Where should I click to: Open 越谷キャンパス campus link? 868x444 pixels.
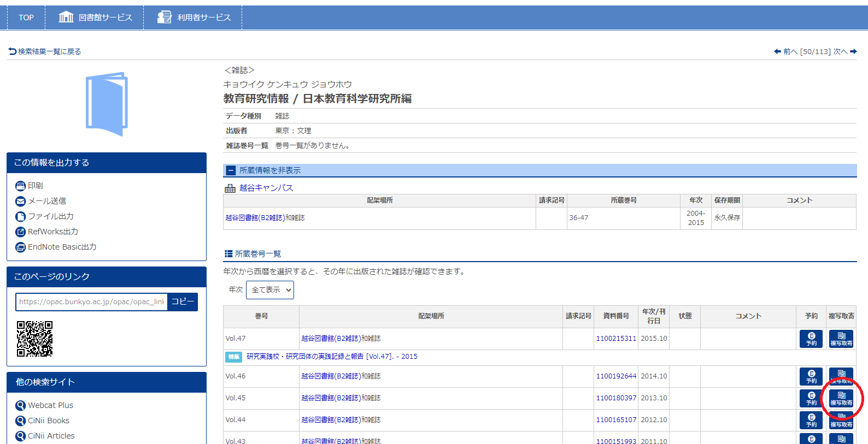click(x=266, y=188)
